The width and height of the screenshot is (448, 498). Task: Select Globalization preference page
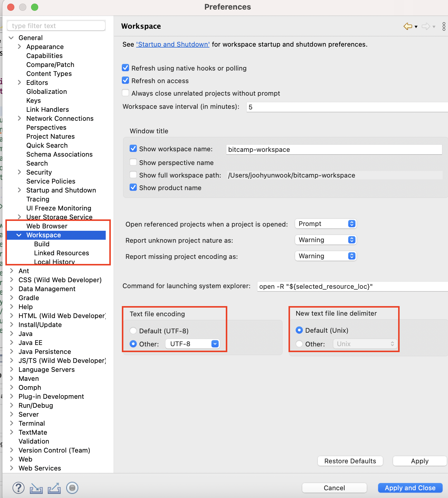(47, 91)
